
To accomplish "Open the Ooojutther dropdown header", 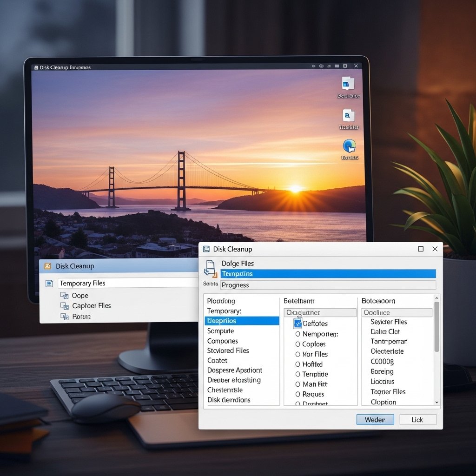I will point(320,313).
